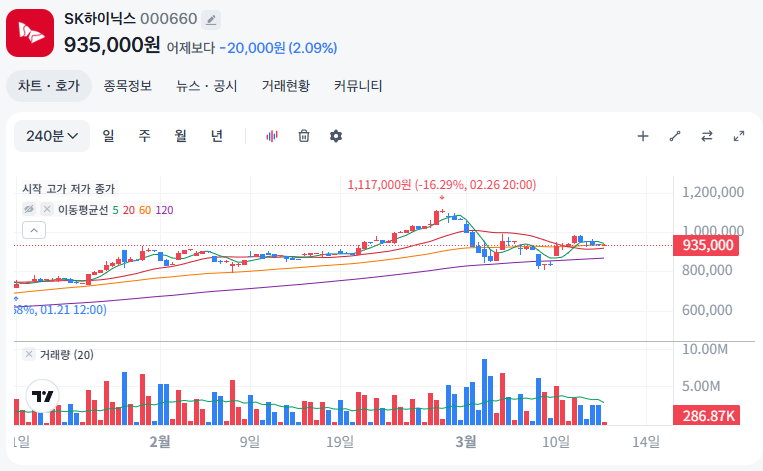
Task: Click the SK hynix red logo
Action: 30,33
